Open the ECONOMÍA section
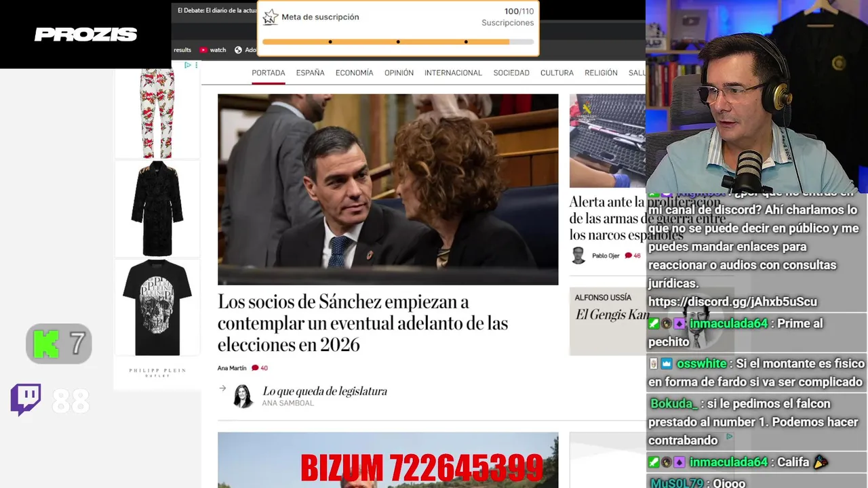 (354, 73)
